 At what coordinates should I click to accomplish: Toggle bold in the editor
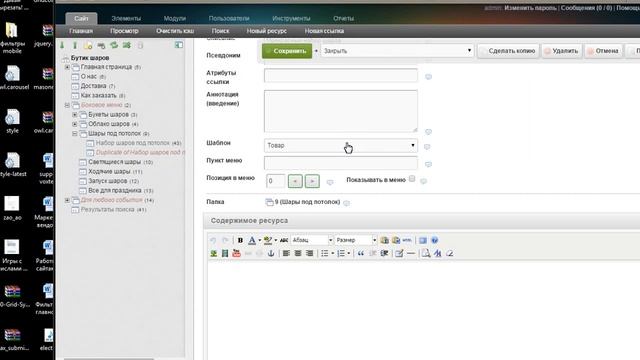coord(240,240)
